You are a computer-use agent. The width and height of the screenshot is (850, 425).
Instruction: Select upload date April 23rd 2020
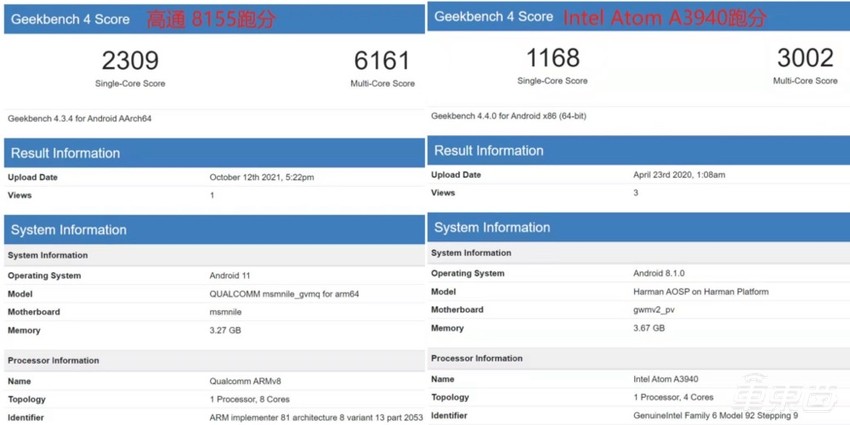coord(677,175)
